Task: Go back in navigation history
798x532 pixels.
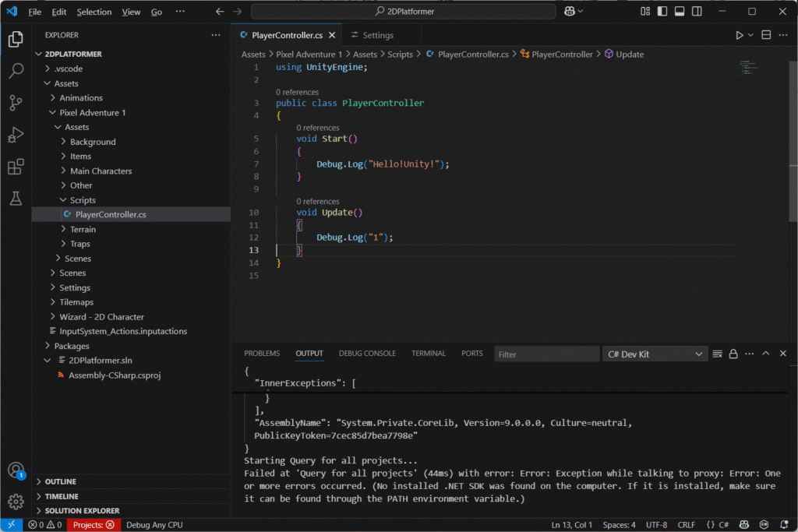Action: tap(220, 11)
